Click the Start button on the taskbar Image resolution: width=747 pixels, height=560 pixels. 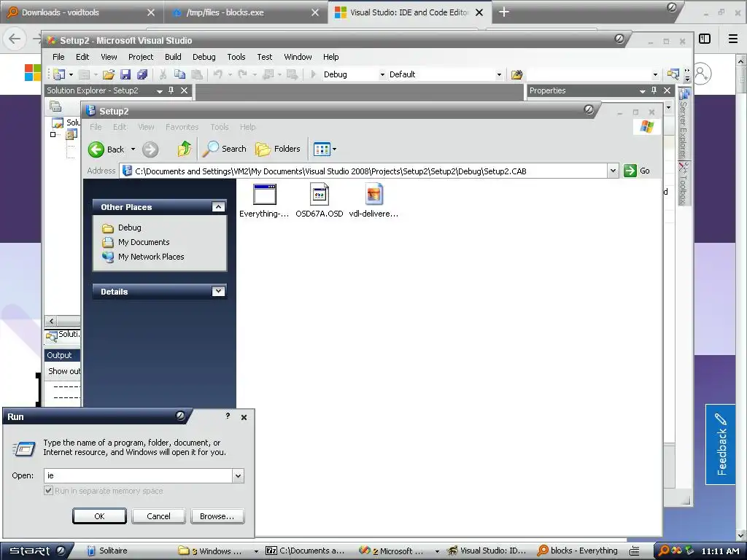37,551
